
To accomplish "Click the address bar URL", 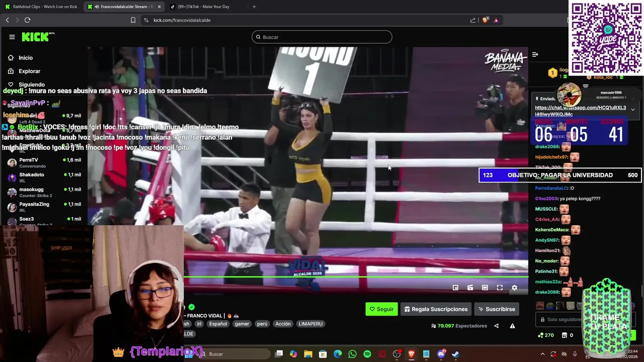I will [182, 20].
